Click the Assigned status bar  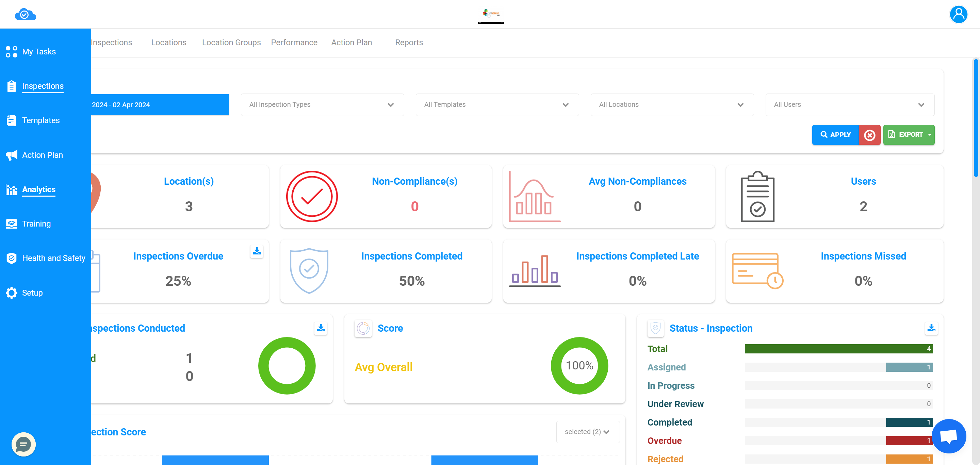coord(909,367)
